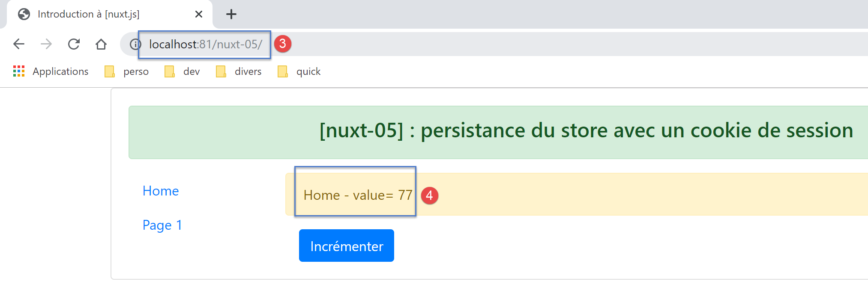The image size is (868, 293).
Task: Click the browser back arrow
Action: [19, 44]
